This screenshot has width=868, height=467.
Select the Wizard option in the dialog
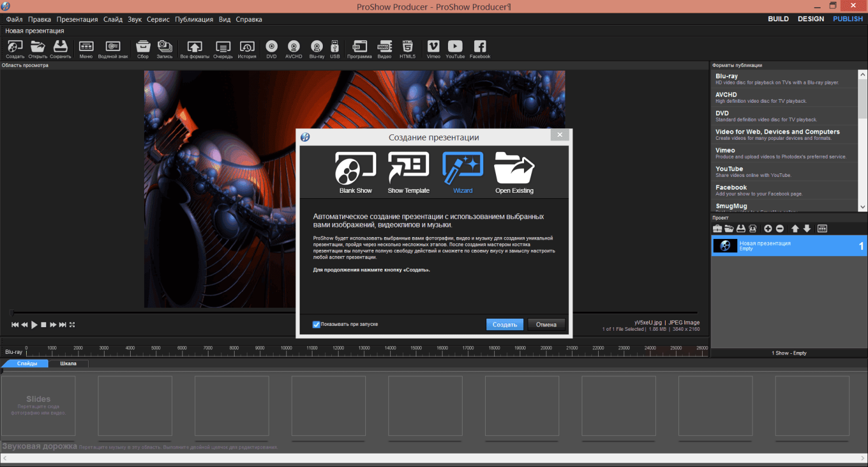click(x=463, y=168)
